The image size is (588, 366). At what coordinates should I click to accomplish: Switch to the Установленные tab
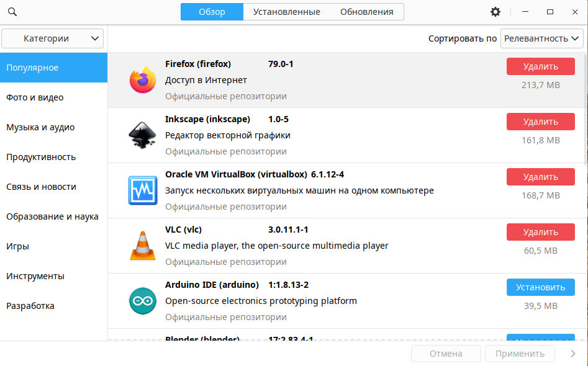[282, 12]
